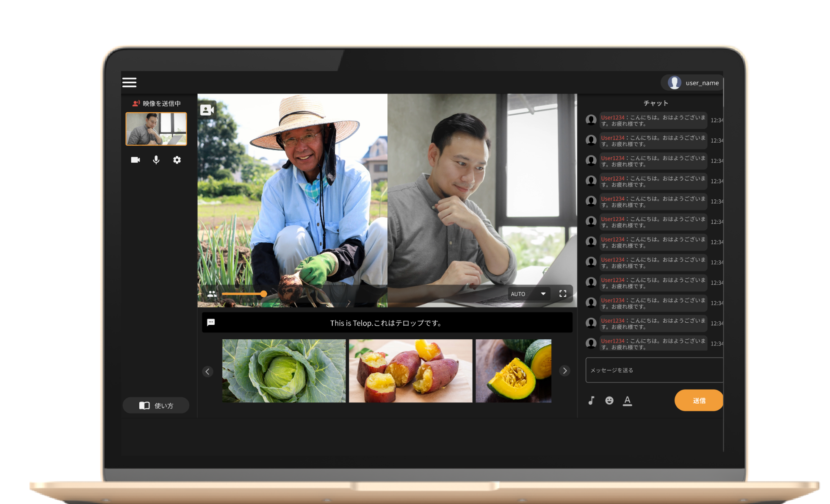Click the music note icon
The width and height of the screenshot is (830, 504).
point(591,400)
